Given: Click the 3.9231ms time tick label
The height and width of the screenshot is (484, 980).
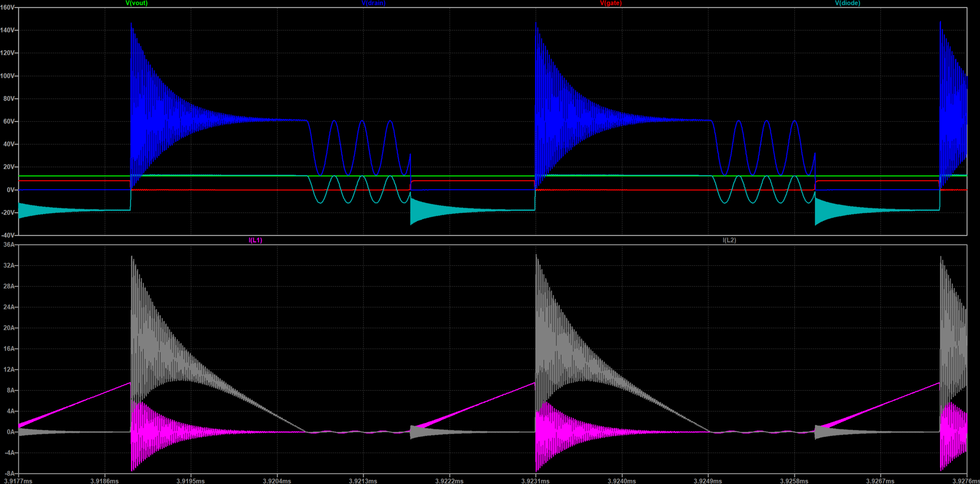Looking at the screenshot, I should [x=535, y=481].
